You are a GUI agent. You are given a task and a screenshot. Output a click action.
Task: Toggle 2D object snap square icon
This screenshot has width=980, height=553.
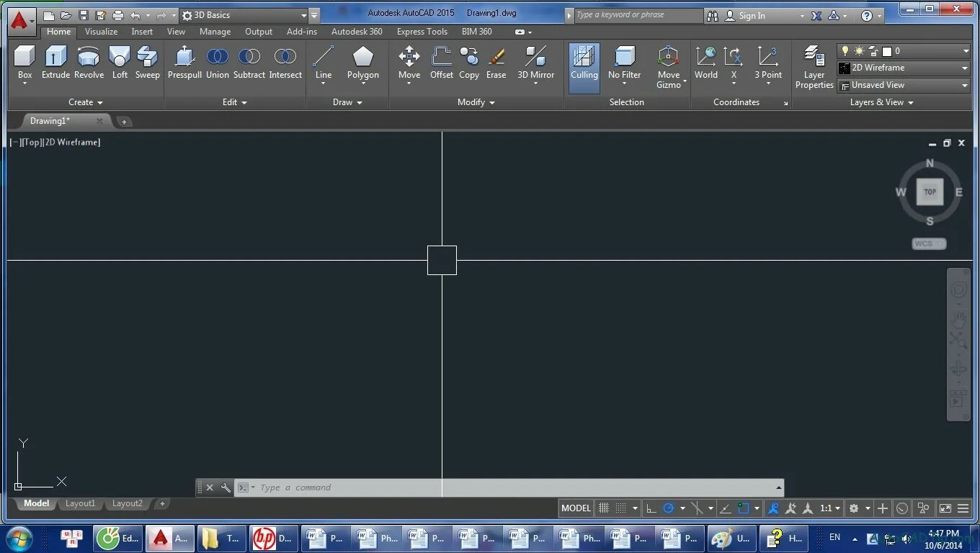744,508
